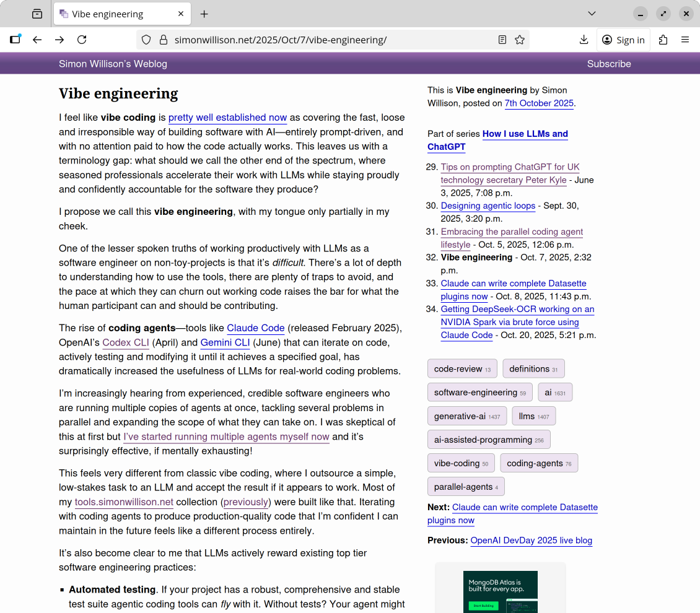Open the tracking protection shield
The width and height of the screenshot is (700, 613).
(146, 39)
